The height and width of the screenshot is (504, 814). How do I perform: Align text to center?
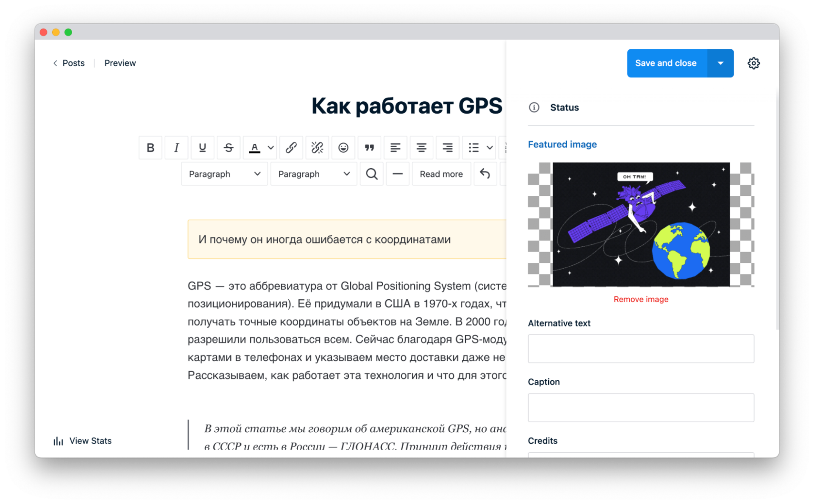tap(421, 148)
